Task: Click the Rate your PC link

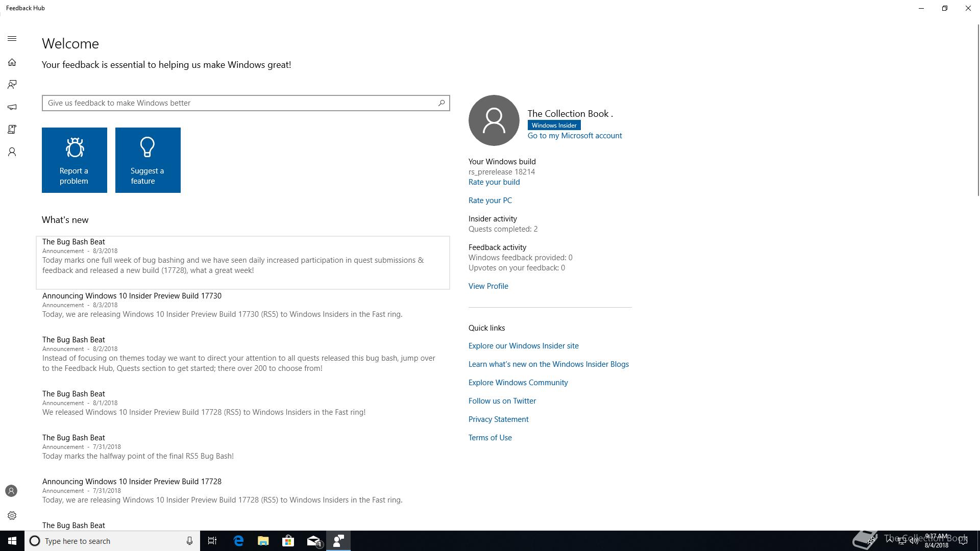Action: tap(490, 201)
